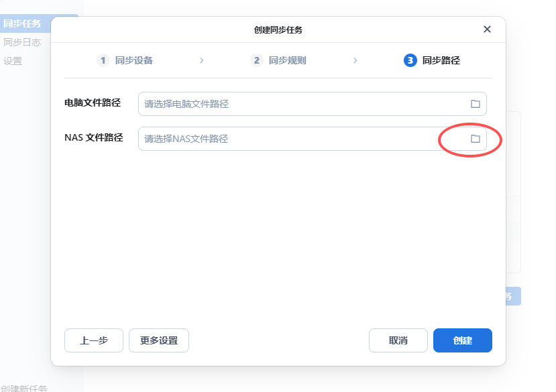This screenshot has width=556, height=392.
Task: Click the 上一步 button
Action: [94, 340]
